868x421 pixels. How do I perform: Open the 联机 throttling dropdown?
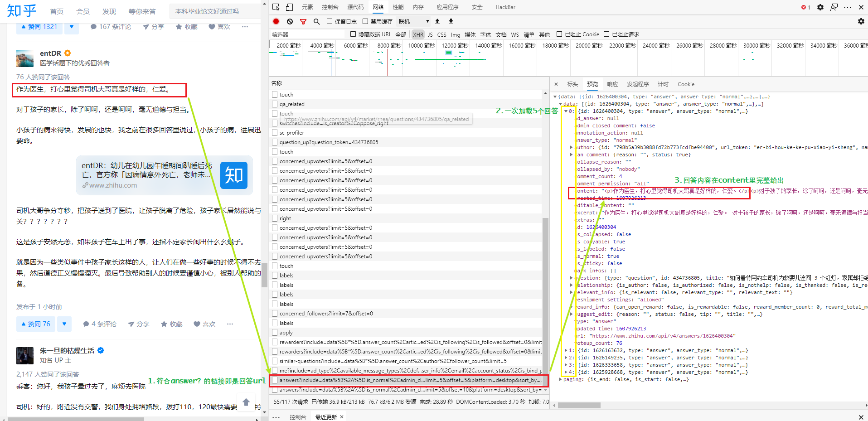coord(414,21)
